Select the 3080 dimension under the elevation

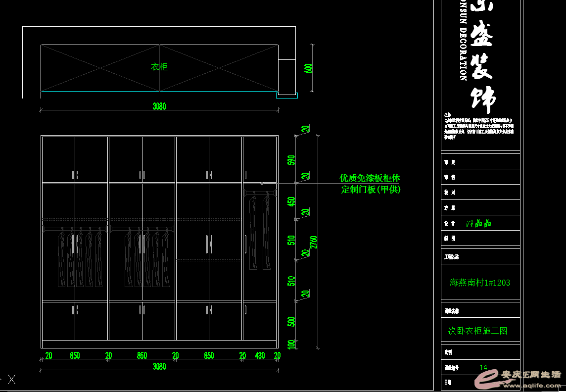[159, 367]
